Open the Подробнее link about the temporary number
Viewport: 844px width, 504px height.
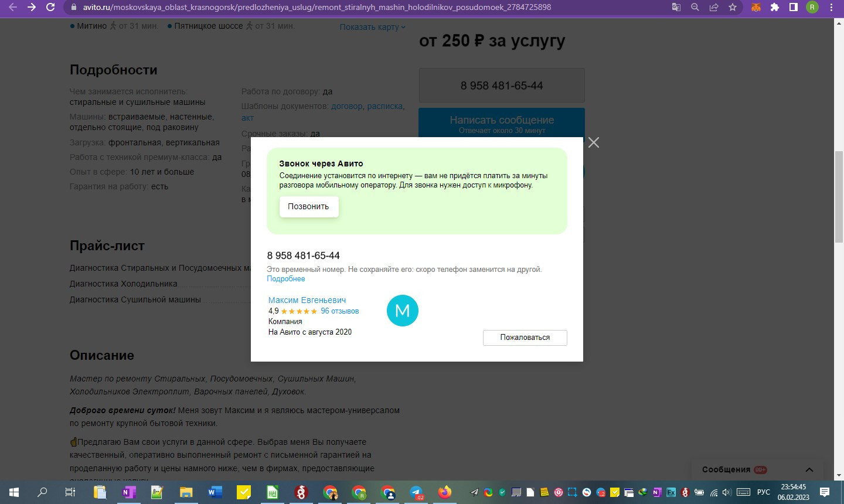(x=286, y=279)
